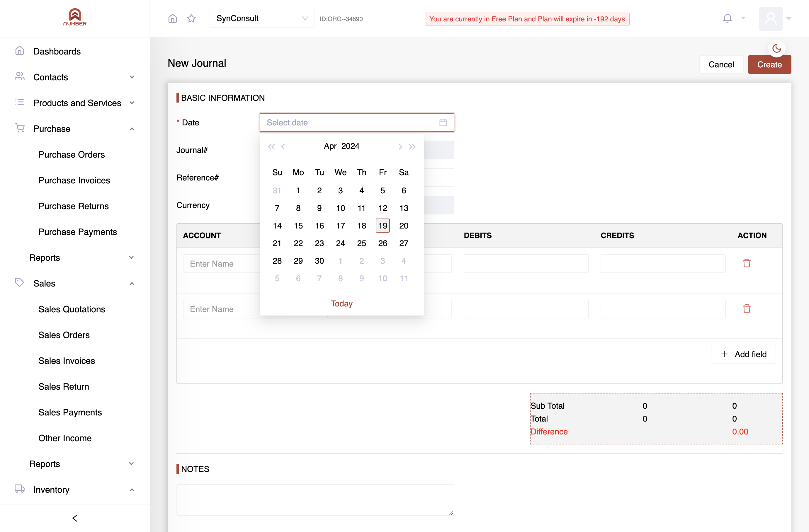Viewport: 809px width, 532px height.
Task: Click the Cancel button
Action: coord(721,64)
